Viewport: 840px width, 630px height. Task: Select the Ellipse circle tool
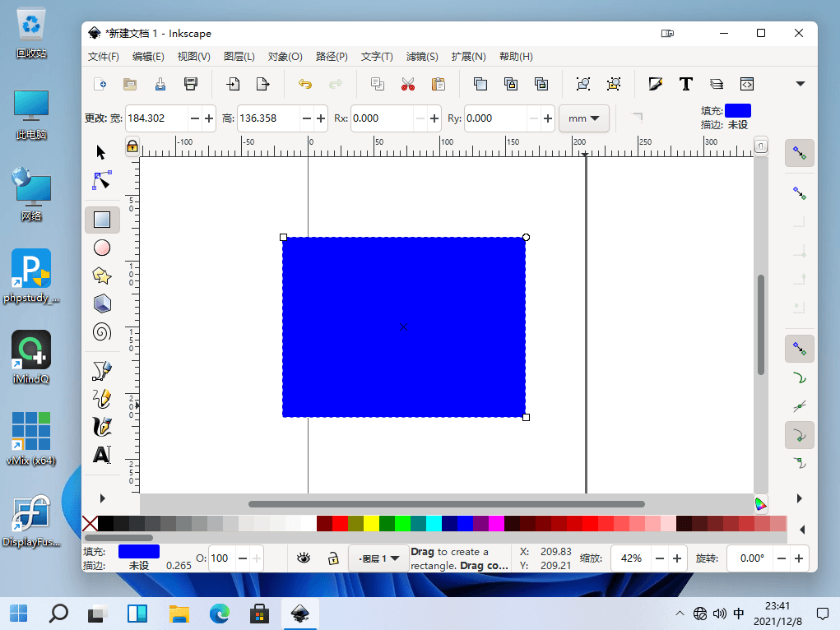coord(102,248)
